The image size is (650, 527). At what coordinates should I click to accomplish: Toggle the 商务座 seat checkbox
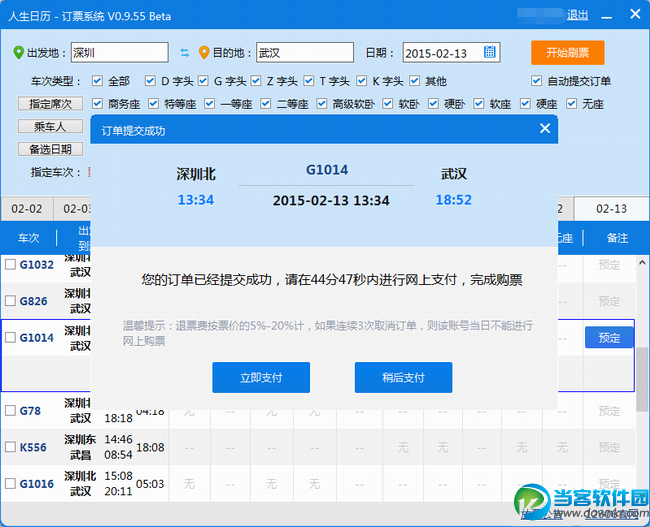[x=98, y=103]
